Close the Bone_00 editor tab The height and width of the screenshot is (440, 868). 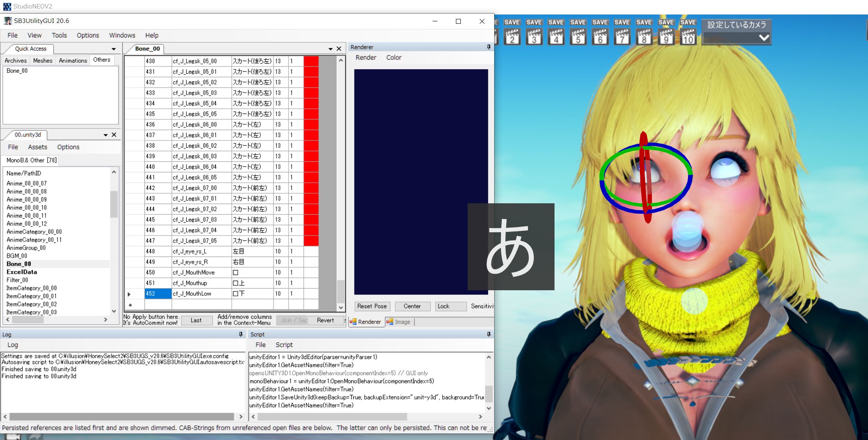(x=339, y=49)
